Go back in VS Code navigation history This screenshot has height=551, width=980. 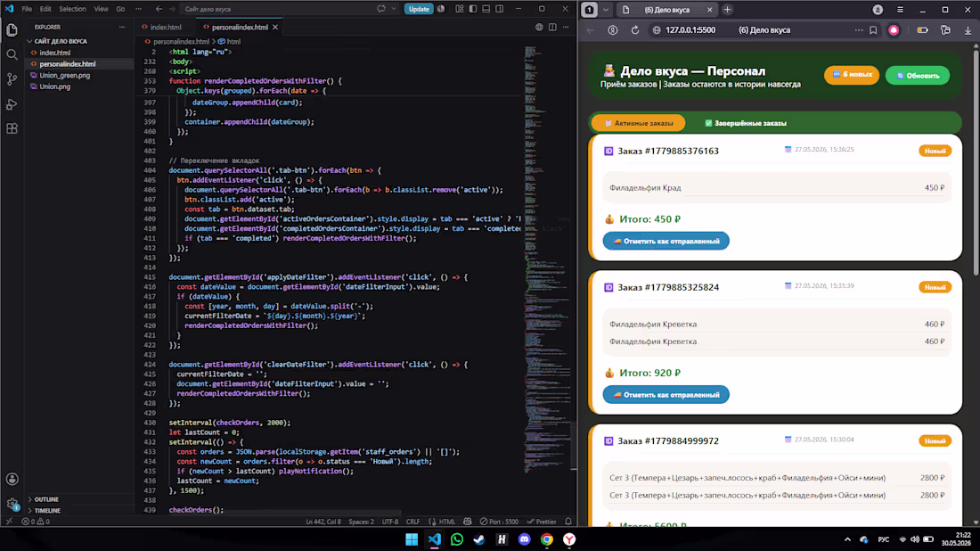point(159,9)
